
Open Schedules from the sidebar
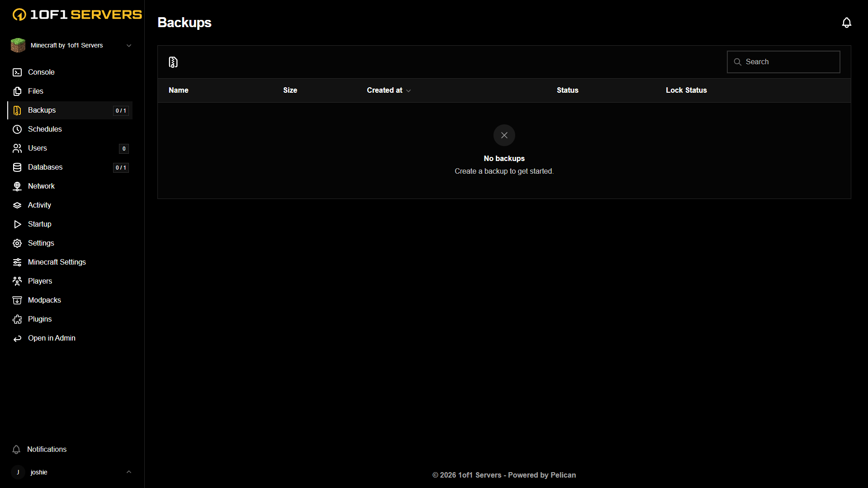(70, 129)
